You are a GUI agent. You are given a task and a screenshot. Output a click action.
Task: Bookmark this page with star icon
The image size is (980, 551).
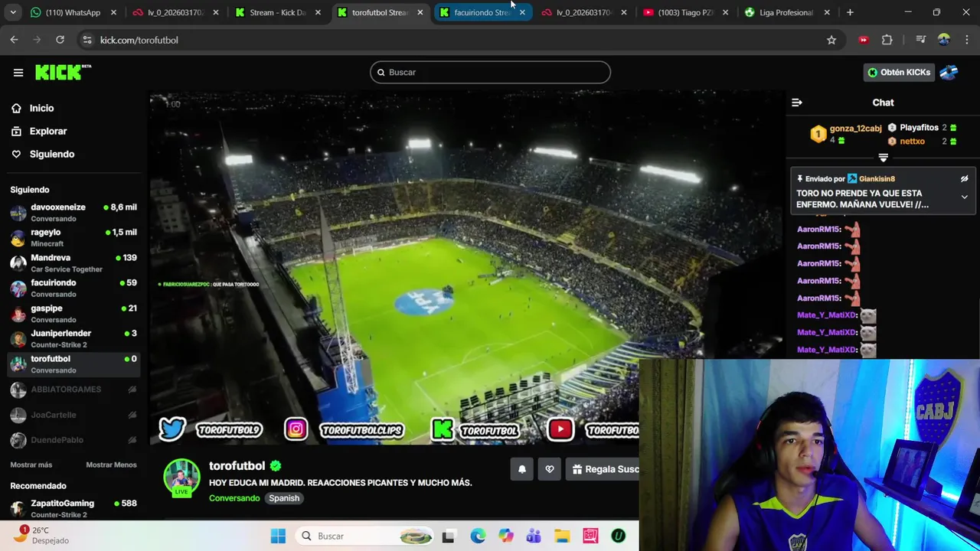pos(831,40)
